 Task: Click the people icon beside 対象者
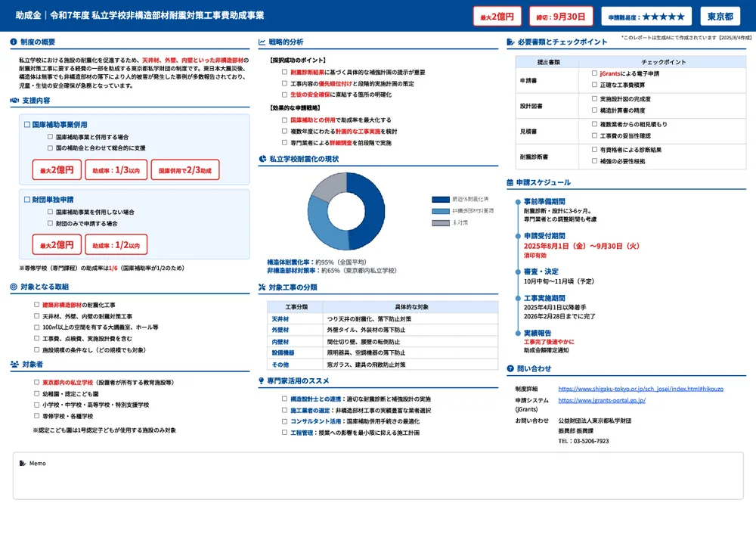14,365
